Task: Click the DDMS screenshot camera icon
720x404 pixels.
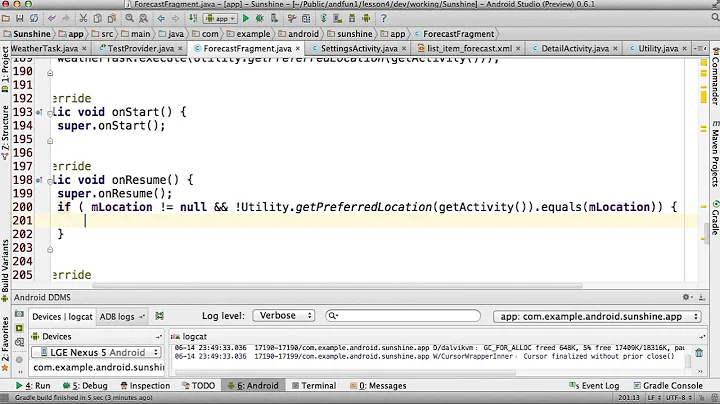Action: (19, 314)
